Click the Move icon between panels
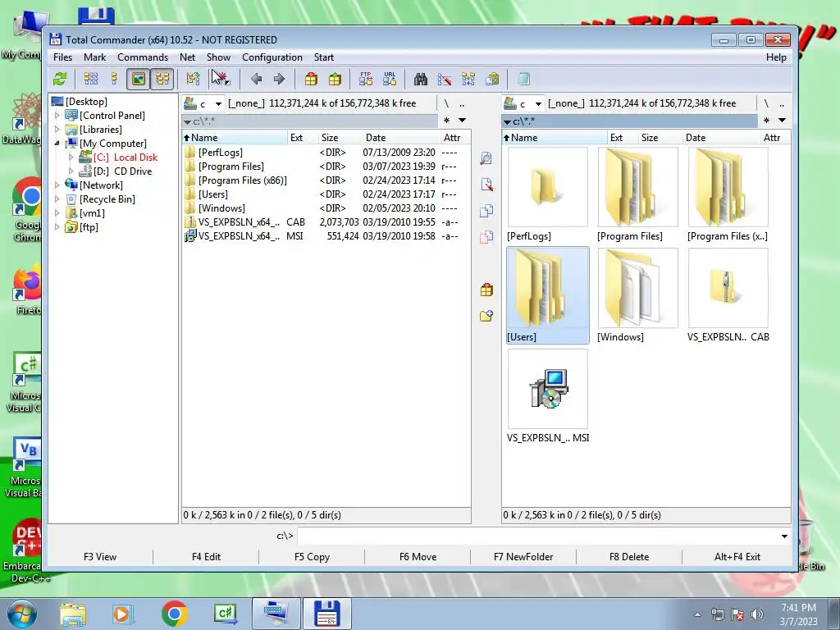 pos(486,237)
